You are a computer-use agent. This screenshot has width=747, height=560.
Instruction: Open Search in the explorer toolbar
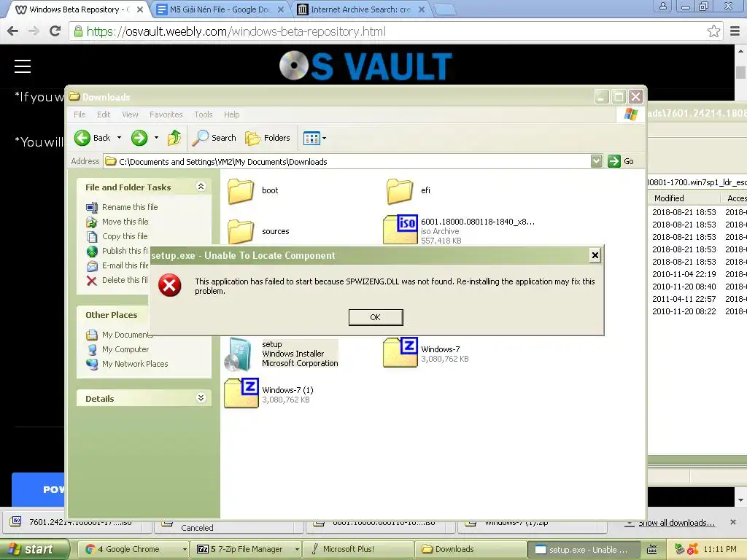coord(214,138)
